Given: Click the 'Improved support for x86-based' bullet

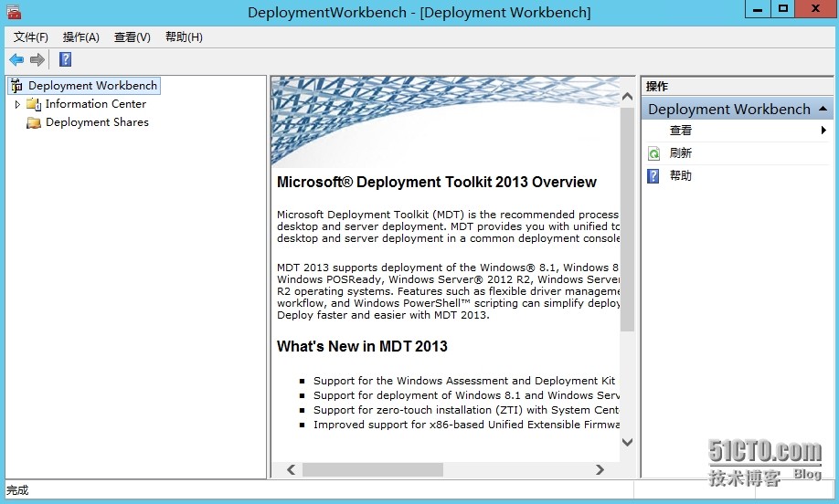Looking at the screenshot, I should pyautogui.click(x=466, y=425).
